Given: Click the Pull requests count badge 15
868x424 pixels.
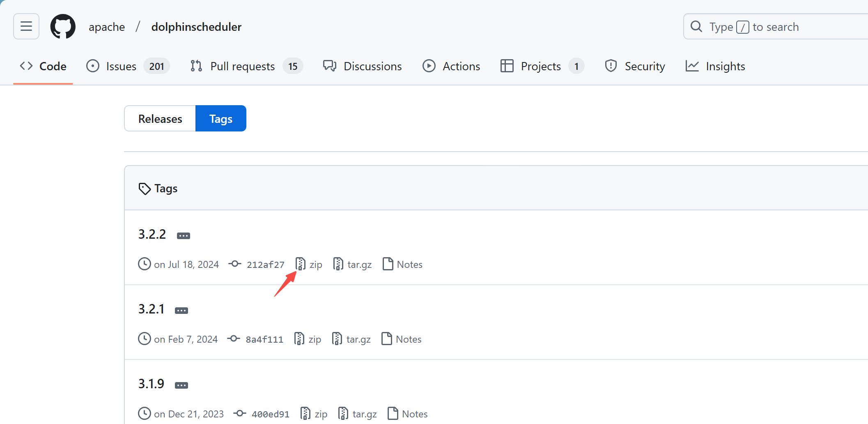Looking at the screenshot, I should pyautogui.click(x=293, y=66).
